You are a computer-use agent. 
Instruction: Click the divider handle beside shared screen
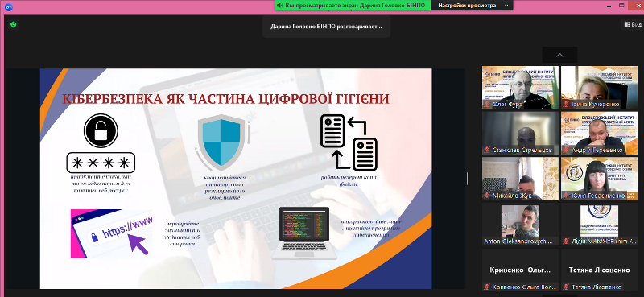(468, 179)
